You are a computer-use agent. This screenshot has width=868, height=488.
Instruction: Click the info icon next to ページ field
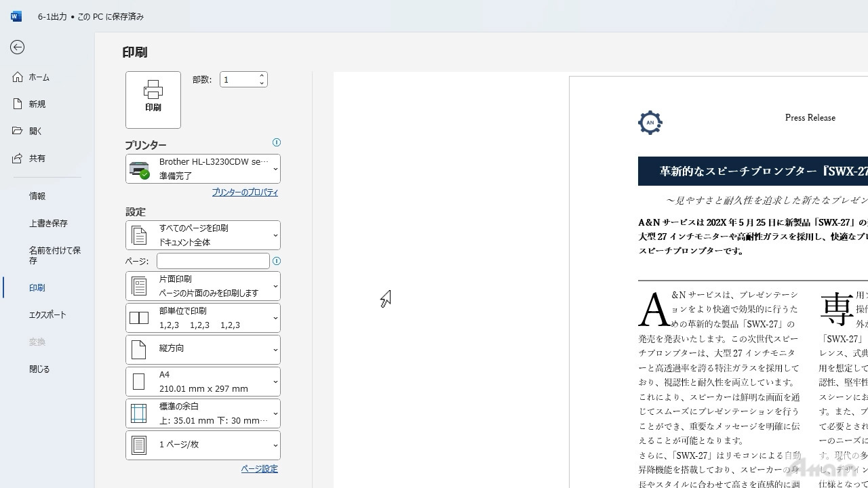276,261
